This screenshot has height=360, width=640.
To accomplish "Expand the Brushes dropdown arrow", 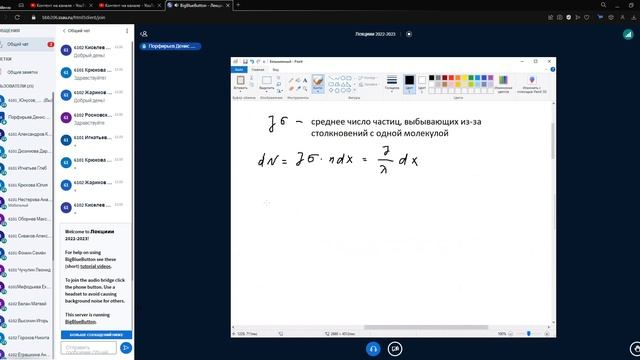I will 318,91.
